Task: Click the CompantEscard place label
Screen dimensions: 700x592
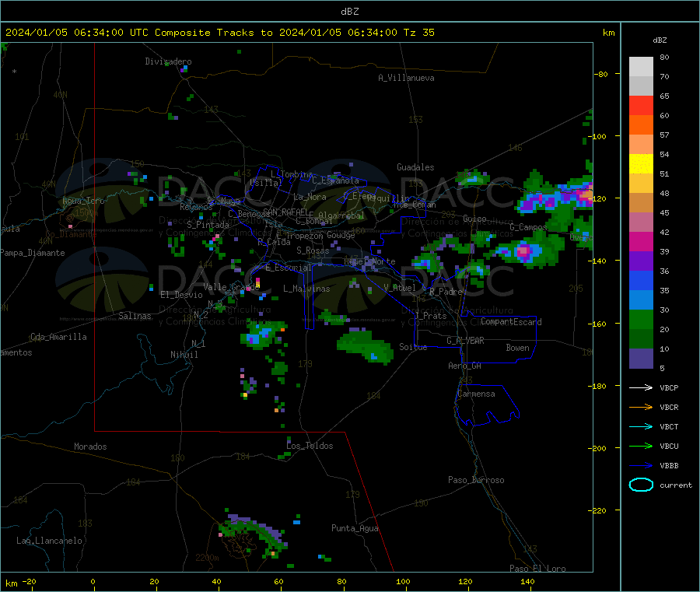Action: [x=511, y=321]
